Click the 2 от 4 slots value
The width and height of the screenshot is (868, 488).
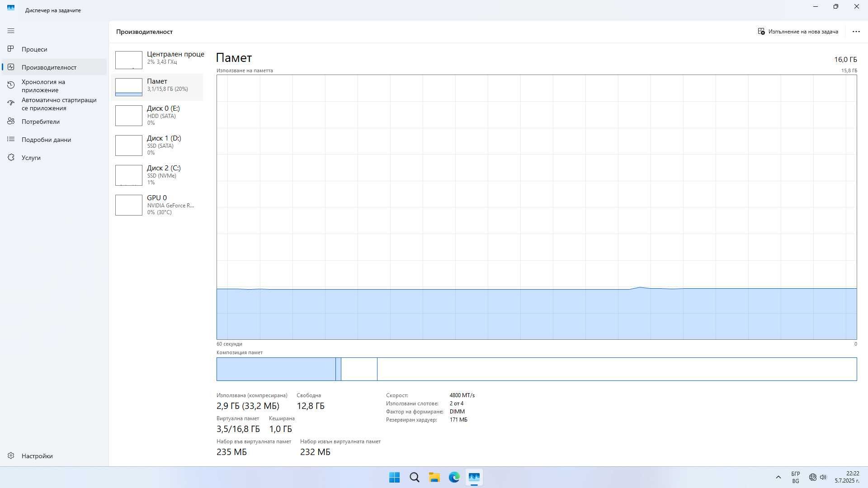tap(457, 404)
